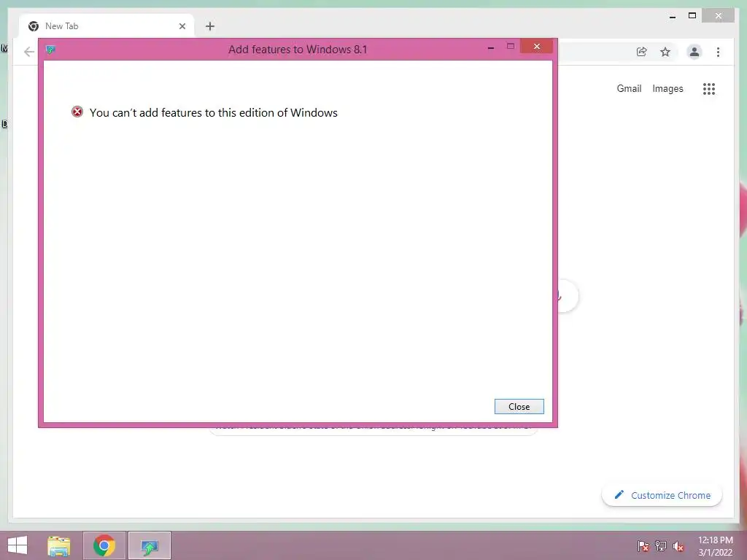
Task: Switch to Chrome in the taskbar
Action: [104, 545]
